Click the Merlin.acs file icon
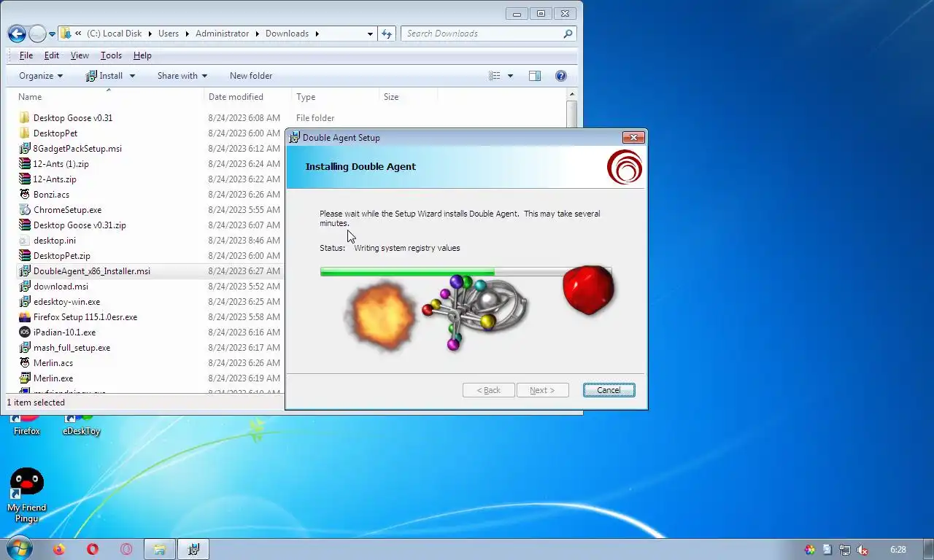The width and height of the screenshot is (934, 560). (x=24, y=362)
